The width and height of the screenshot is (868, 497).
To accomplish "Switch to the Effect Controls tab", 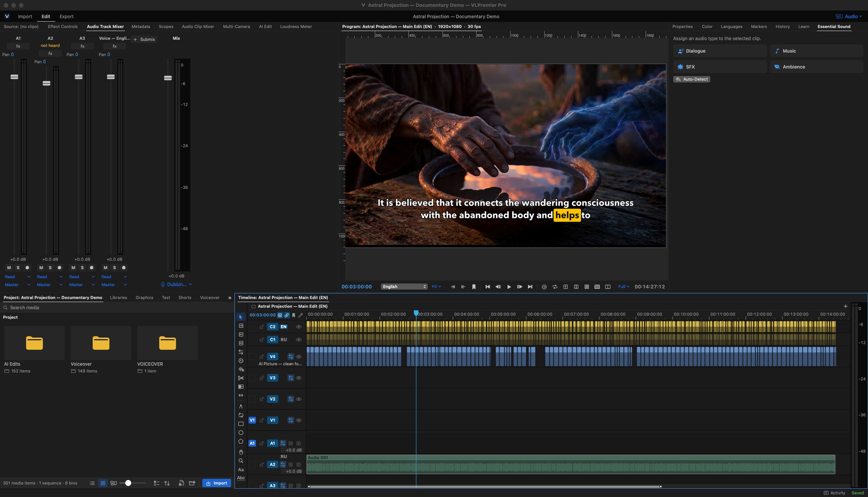I will click(x=63, y=26).
